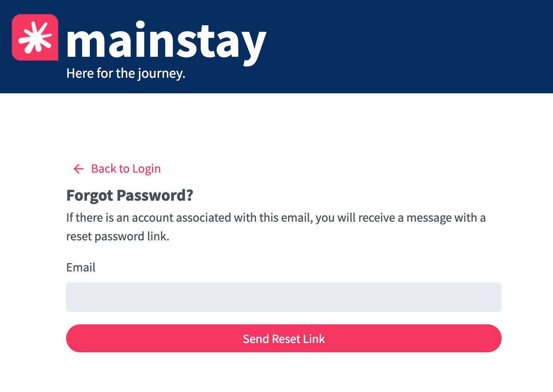This screenshot has height=392, width=553.
Task: Click the pink Mainstay asterisk logo icon
Action: (35, 37)
